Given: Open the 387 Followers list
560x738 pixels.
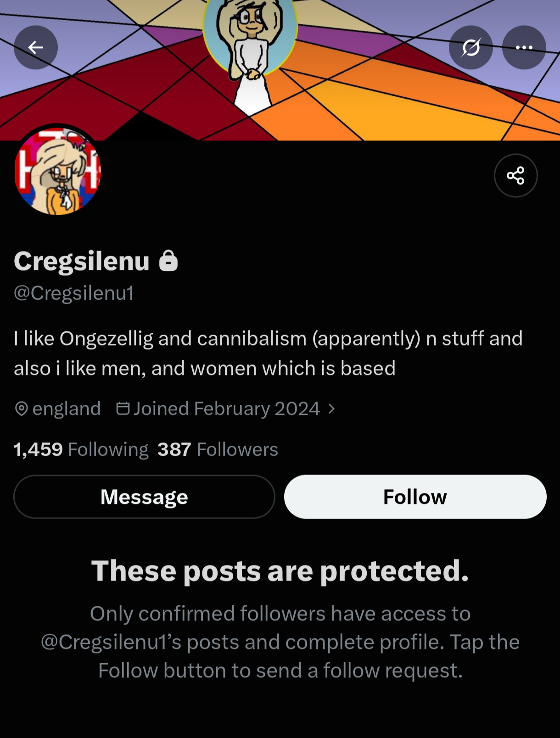Looking at the screenshot, I should pos(218,449).
